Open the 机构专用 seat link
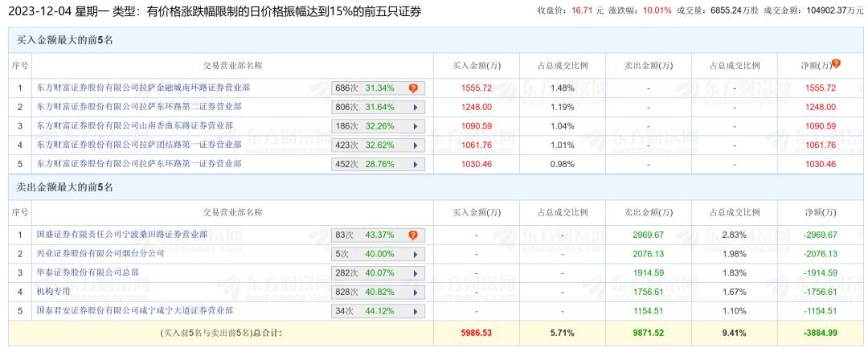The height and width of the screenshot is (352, 868). (54, 292)
